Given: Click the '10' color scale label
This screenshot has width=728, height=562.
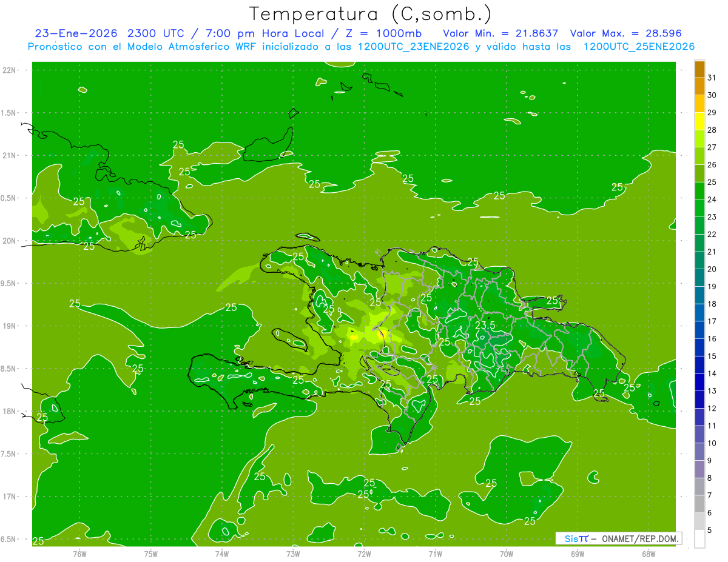Looking at the screenshot, I should (712, 443).
